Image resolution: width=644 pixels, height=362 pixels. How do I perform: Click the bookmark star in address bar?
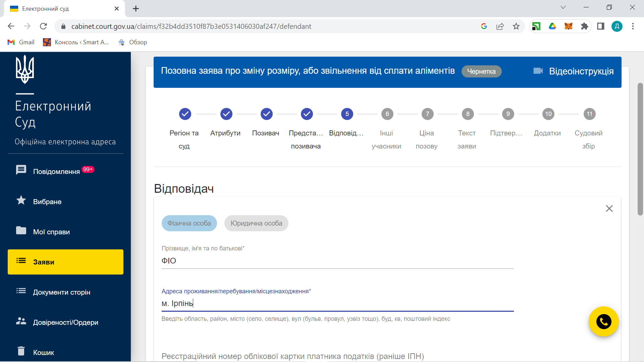point(516,26)
